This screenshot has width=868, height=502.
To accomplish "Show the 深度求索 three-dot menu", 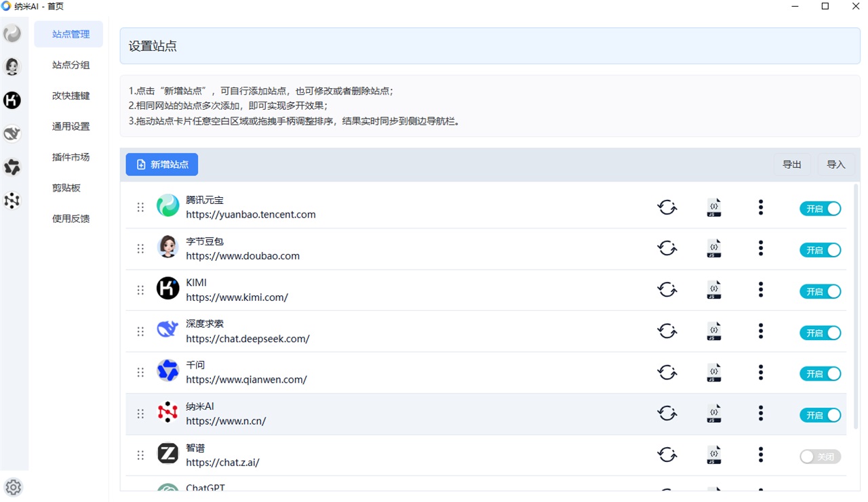I will [761, 332].
